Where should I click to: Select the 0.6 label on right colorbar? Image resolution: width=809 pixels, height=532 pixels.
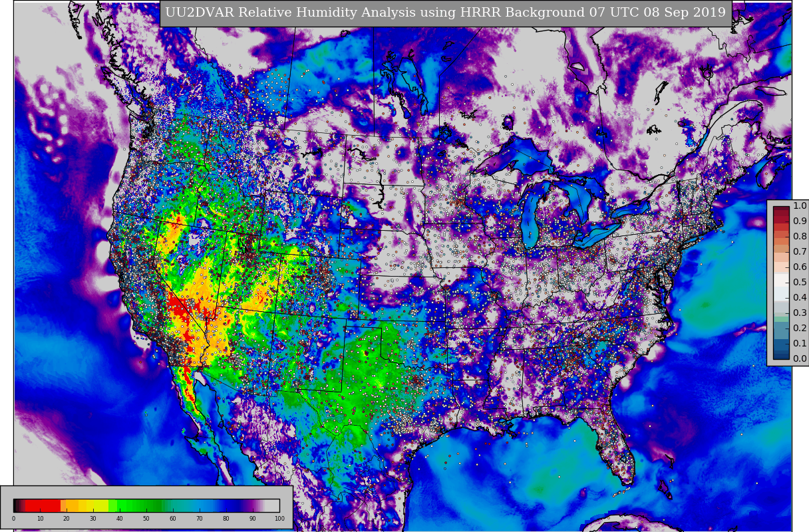pos(800,267)
